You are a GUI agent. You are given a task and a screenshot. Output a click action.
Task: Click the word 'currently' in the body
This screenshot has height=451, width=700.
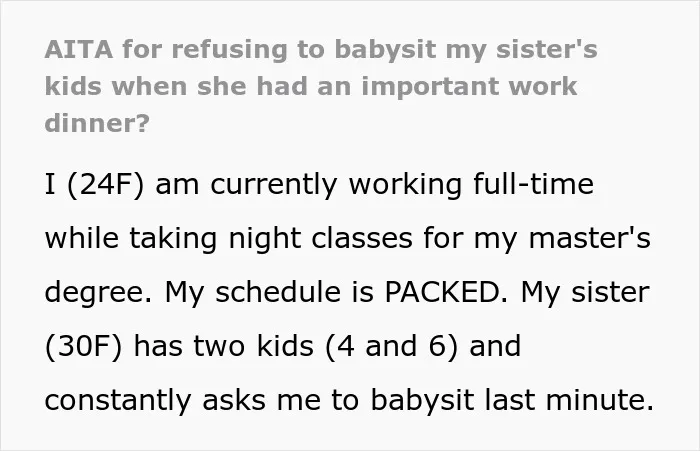pyautogui.click(x=274, y=186)
